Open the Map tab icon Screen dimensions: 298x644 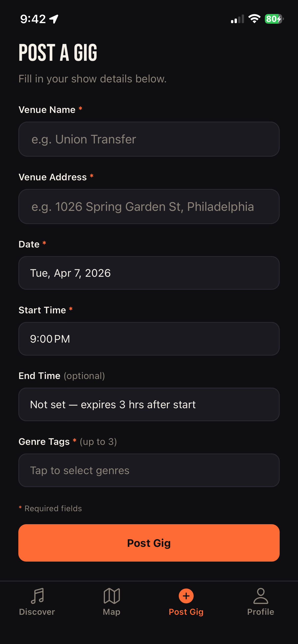[x=112, y=596]
